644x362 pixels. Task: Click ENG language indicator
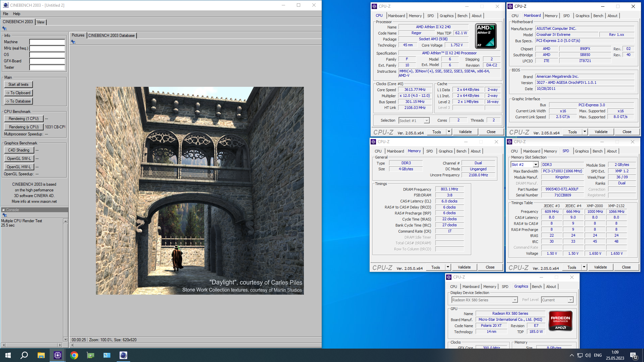(598, 355)
